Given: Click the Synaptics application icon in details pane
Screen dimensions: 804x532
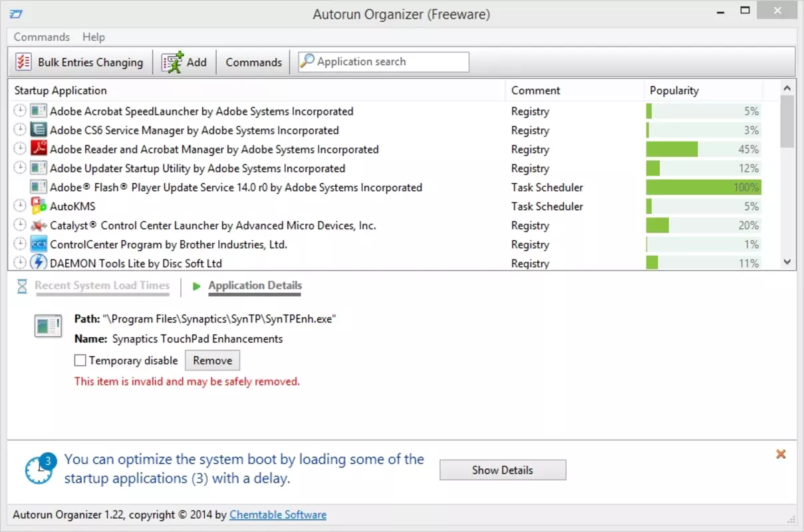Looking at the screenshot, I should click(48, 326).
